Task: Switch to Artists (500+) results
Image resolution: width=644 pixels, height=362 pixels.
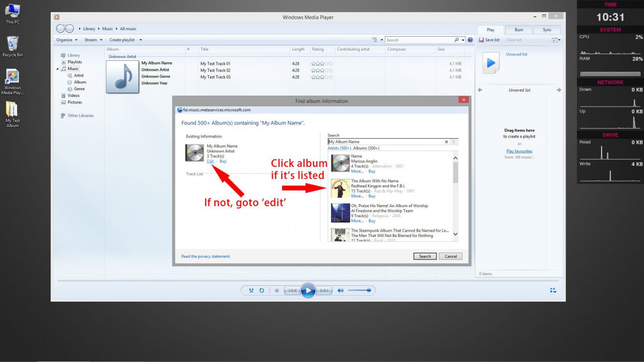Action: pyautogui.click(x=339, y=148)
